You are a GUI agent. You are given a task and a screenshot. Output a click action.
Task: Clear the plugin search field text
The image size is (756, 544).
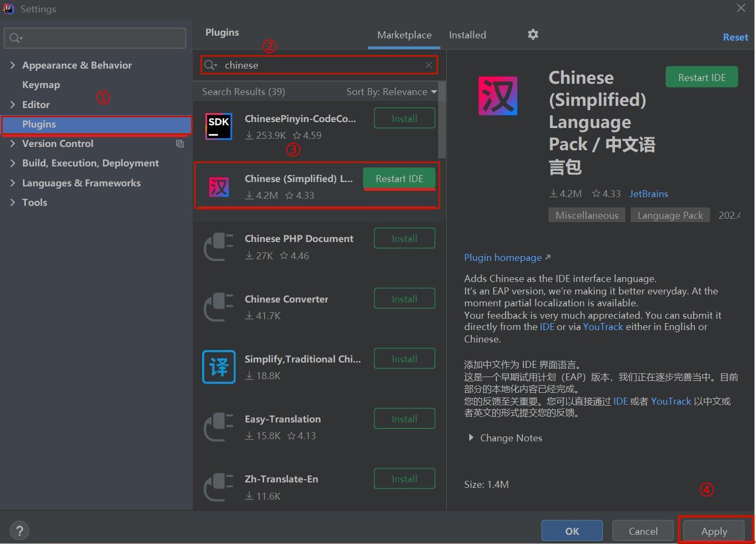pos(429,65)
